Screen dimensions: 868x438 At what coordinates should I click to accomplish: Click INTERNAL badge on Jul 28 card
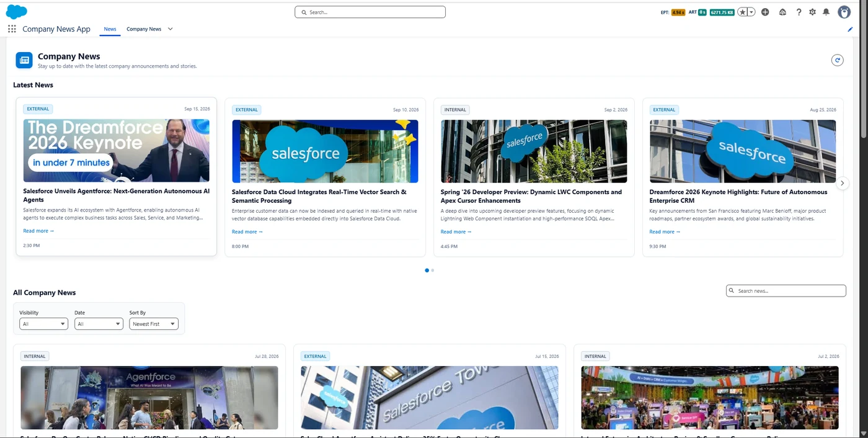pos(35,356)
